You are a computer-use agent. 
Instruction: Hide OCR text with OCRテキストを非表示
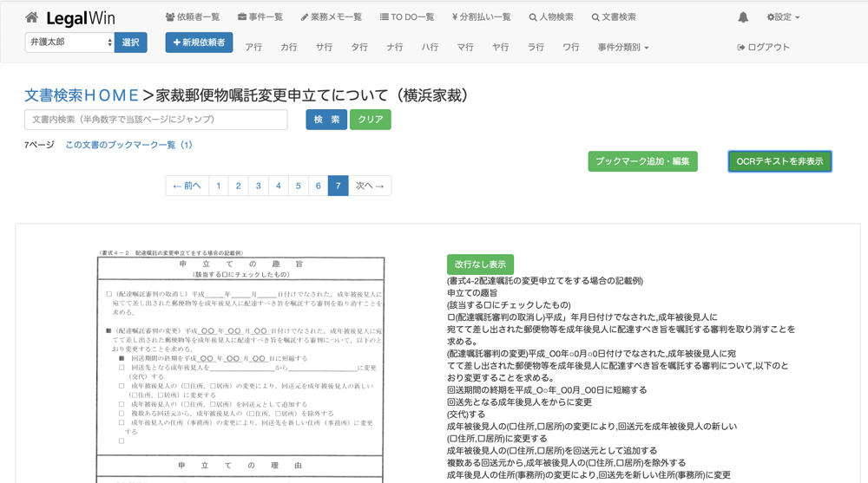point(779,161)
